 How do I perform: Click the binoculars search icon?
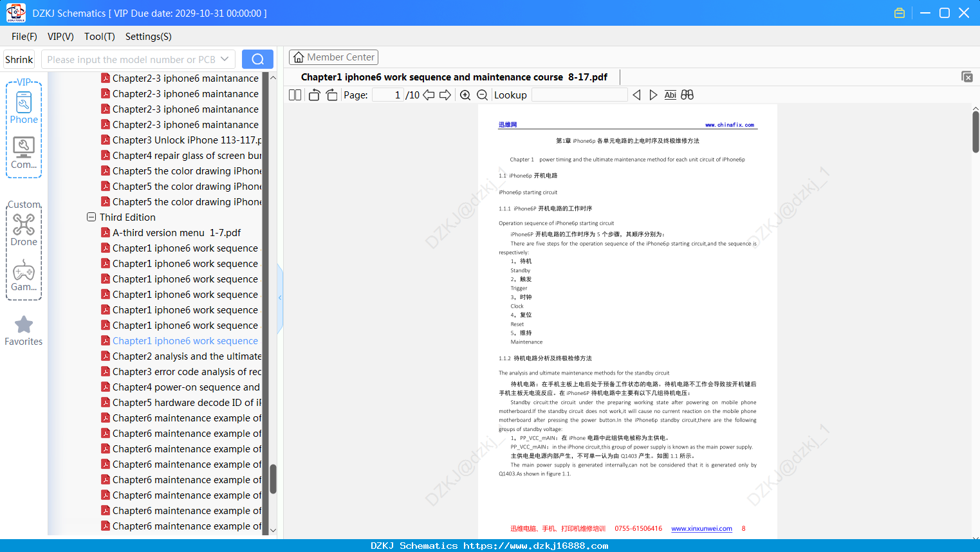[x=687, y=95]
